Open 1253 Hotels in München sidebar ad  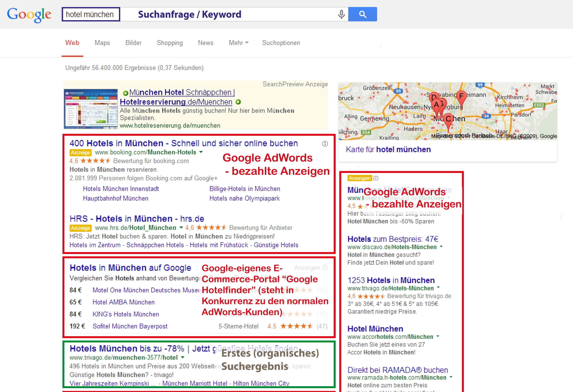click(391, 280)
